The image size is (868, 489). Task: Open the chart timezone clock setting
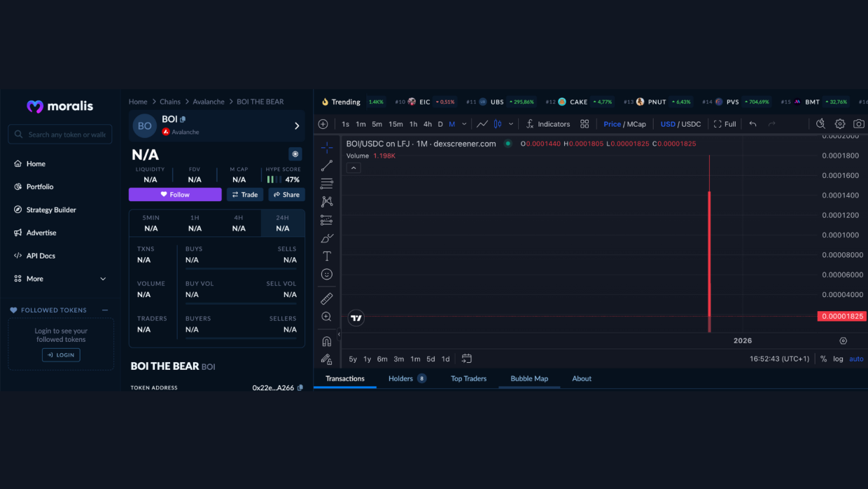tap(780, 359)
